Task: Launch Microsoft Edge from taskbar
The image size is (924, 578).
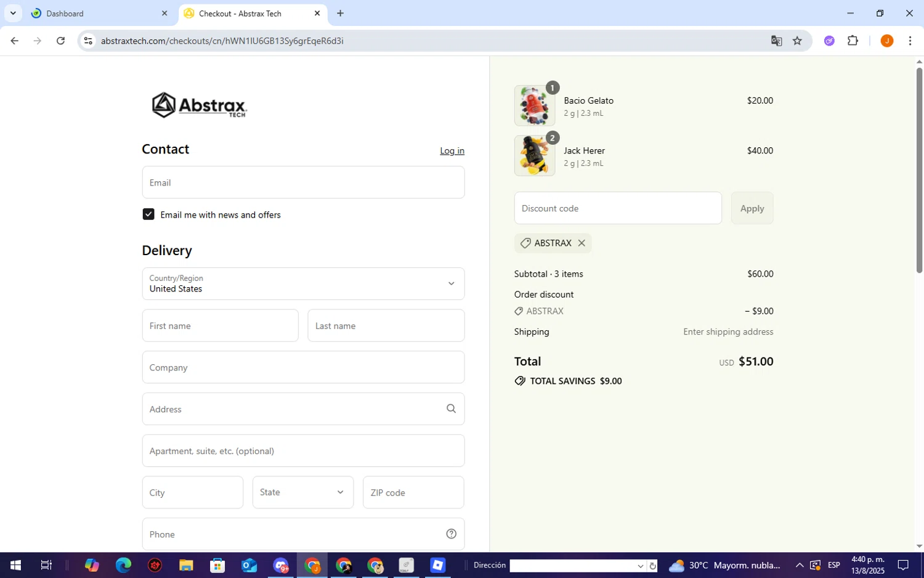Action: pos(123,565)
